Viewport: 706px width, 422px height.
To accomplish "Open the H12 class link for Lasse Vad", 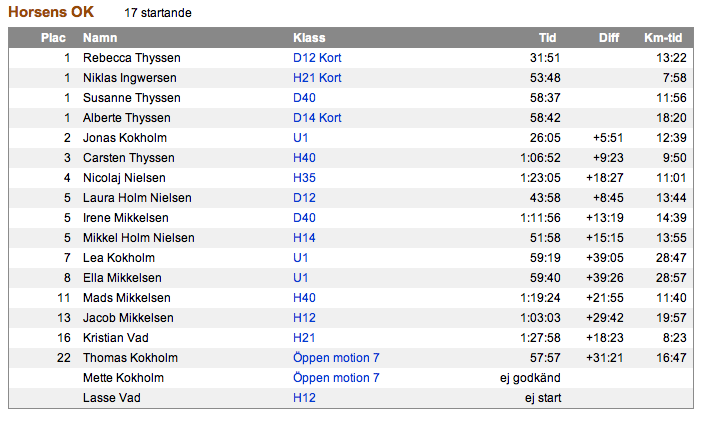I will [x=304, y=398].
